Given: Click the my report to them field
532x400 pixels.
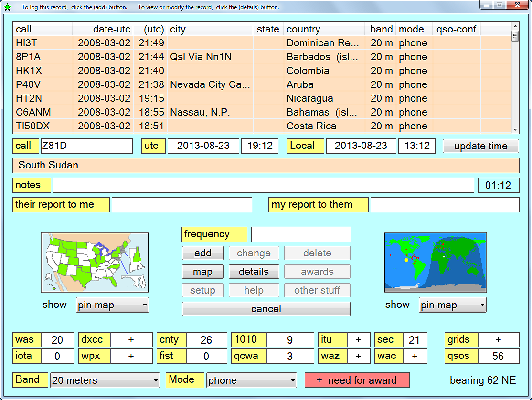Looking at the screenshot, I should tap(445, 205).
